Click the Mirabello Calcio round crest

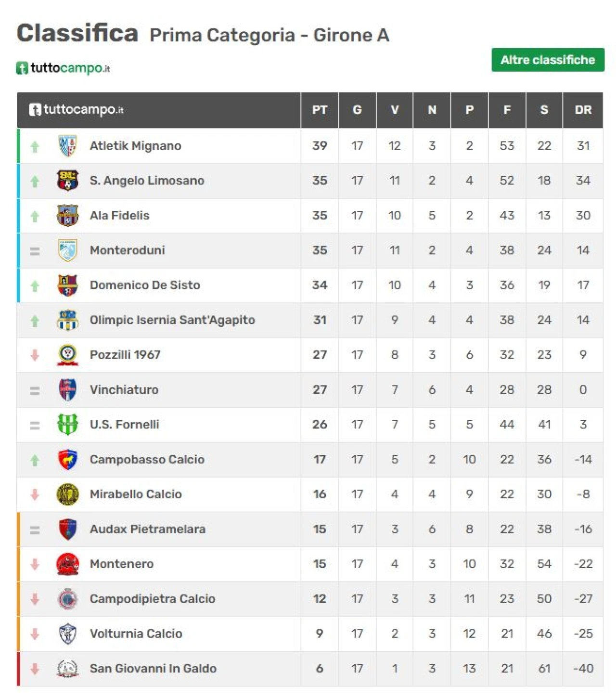pyautogui.click(x=67, y=494)
